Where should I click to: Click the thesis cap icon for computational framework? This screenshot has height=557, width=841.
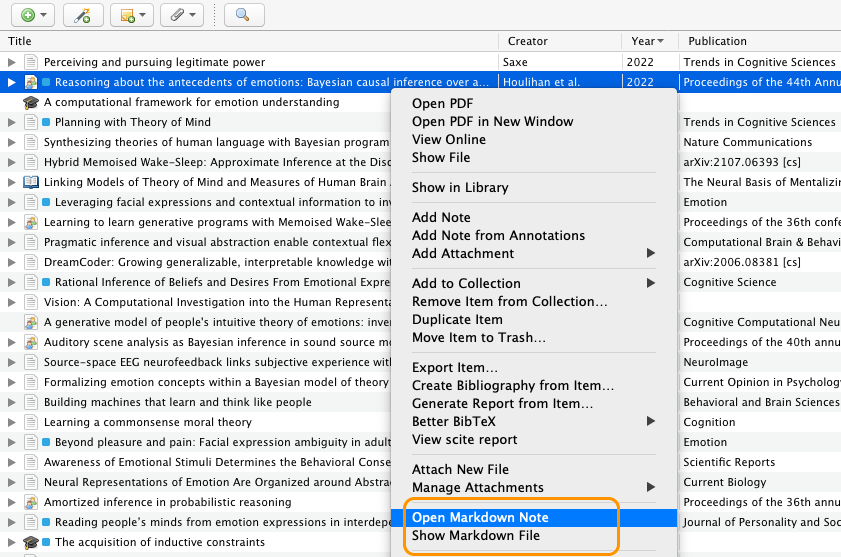[x=31, y=102]
